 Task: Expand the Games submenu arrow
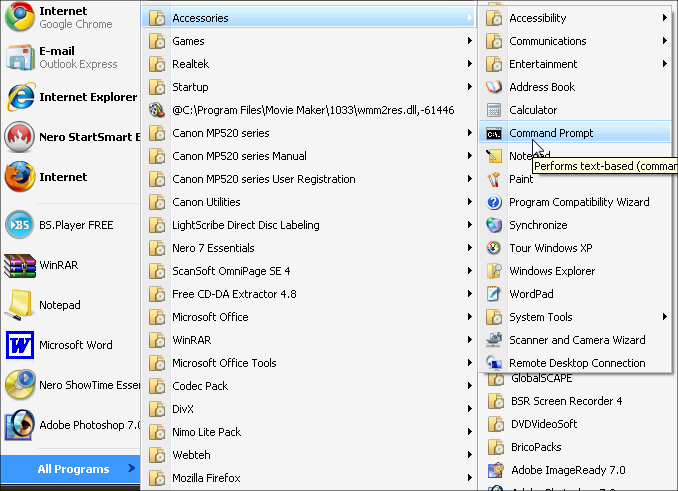click(x=470, y=41)
